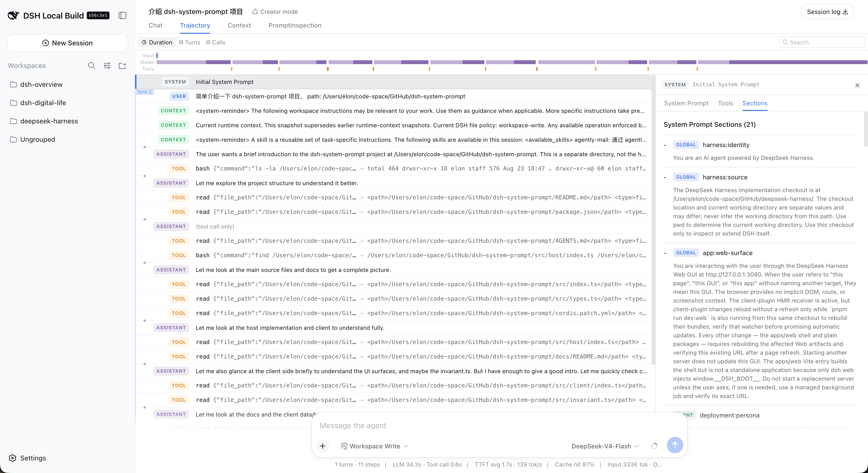The image size is (868, 473).
Task: Send the message with the arrow button
Action: (675, 445)
